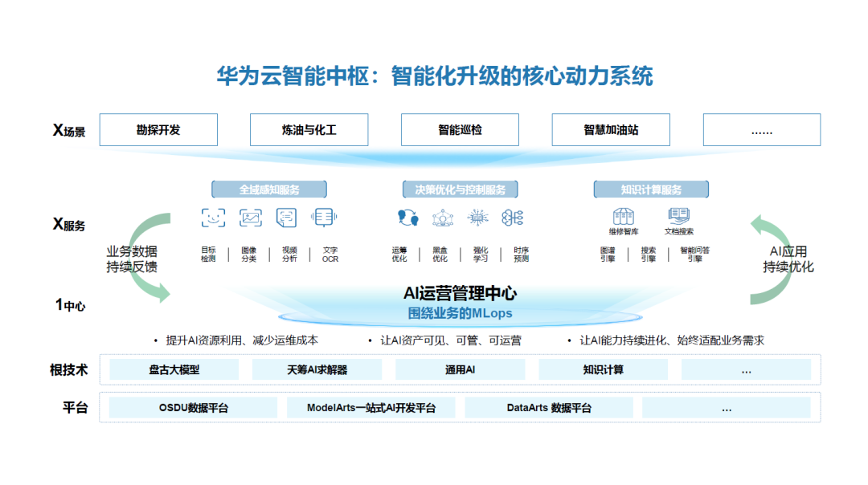The width and height of the screenshot is (868, 485).
Task: Click the green loop arrow by 业务数据持续反馈
Action: (149, 258)
